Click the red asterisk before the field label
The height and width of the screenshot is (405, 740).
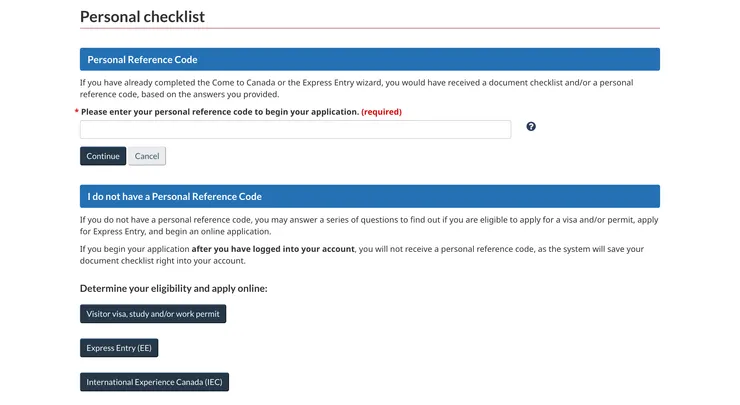(x=77, y=112)
